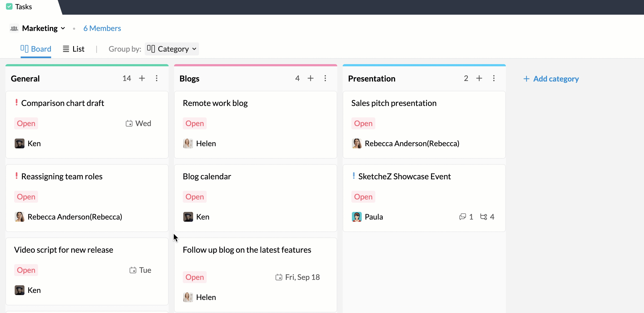Click Ken's avatar on Blog calendar
This screenshot has height=313, width=644.
[x=188, y=217]
